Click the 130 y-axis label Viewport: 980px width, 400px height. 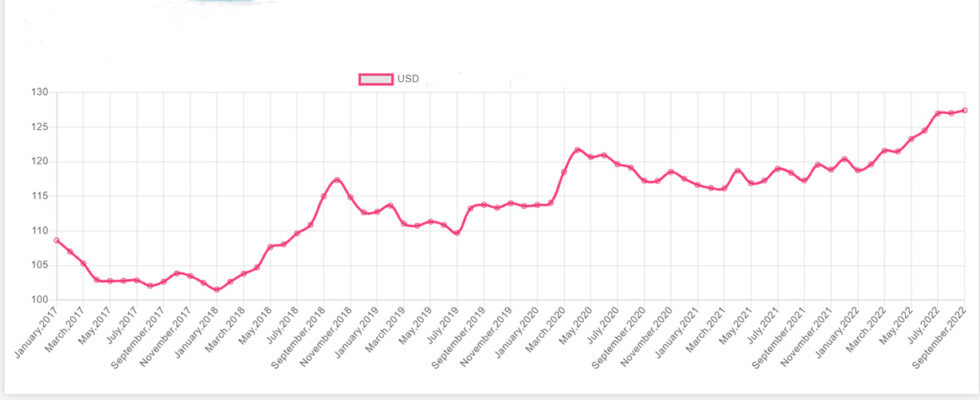tap(41, 92)
